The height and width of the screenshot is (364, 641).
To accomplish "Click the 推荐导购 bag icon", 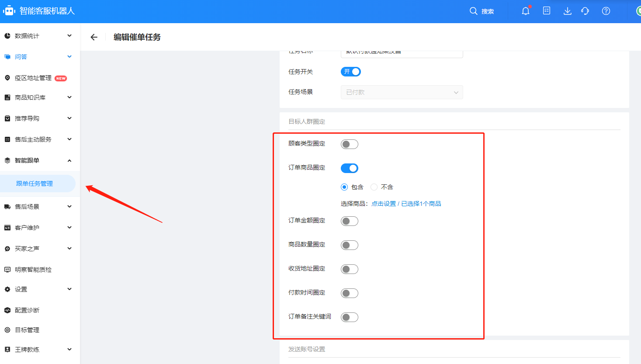I will 7,118.
